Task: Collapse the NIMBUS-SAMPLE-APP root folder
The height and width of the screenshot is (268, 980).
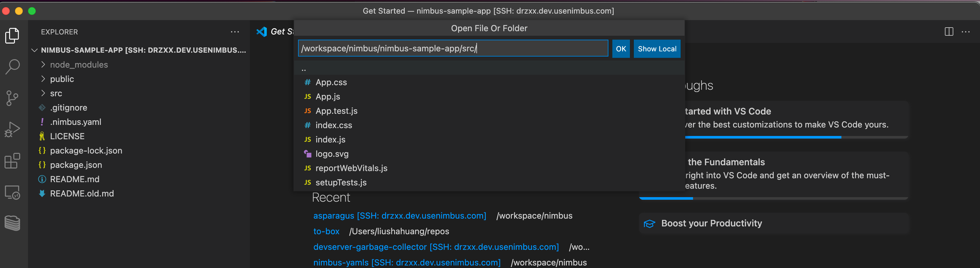Action: [x=34, y=50]
